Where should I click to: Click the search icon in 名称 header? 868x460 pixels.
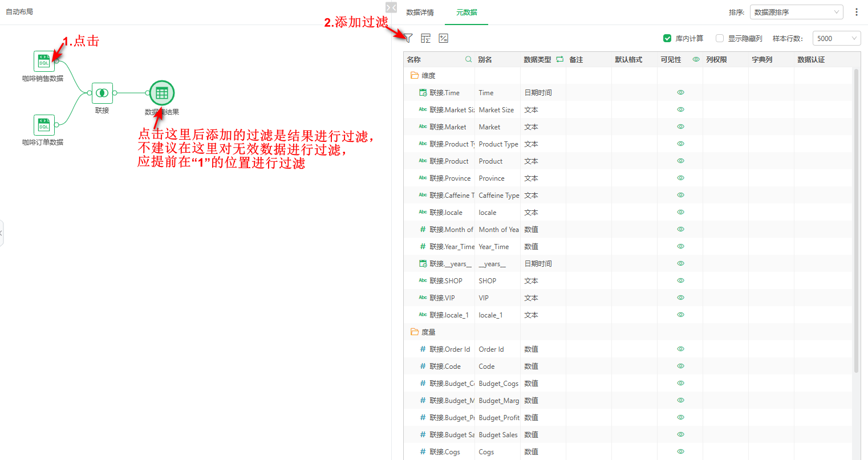[x=468, y=59]
